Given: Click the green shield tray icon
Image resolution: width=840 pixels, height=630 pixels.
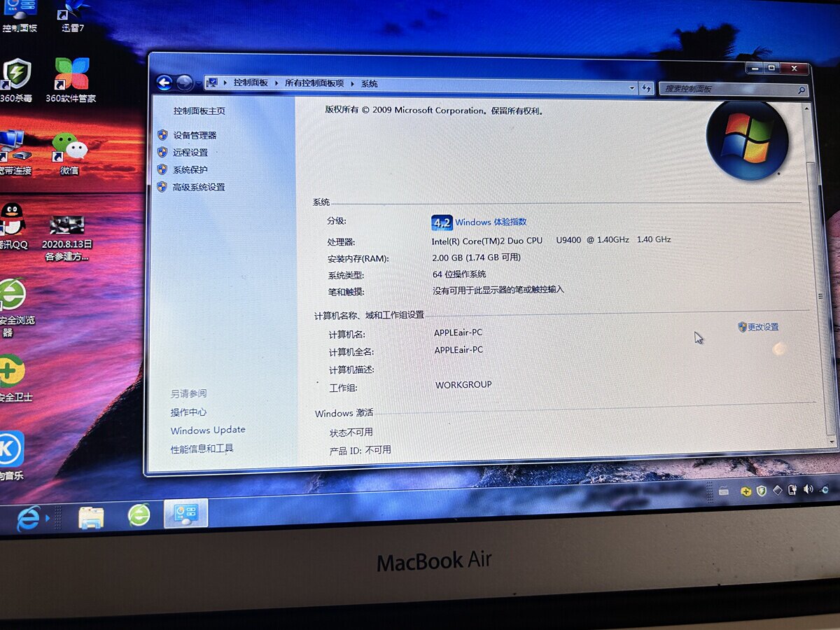Looking at the screenshot, I should [762, 491].
